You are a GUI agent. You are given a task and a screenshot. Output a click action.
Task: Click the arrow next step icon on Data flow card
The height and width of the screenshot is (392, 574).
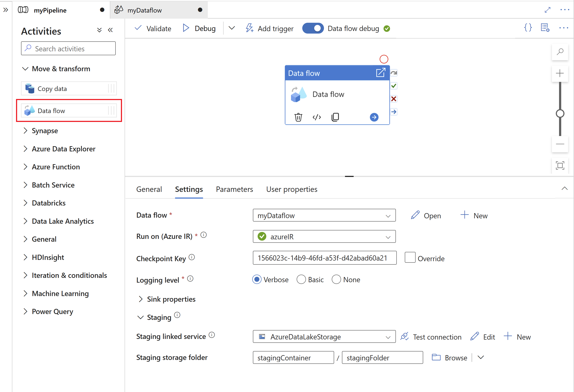374,117
